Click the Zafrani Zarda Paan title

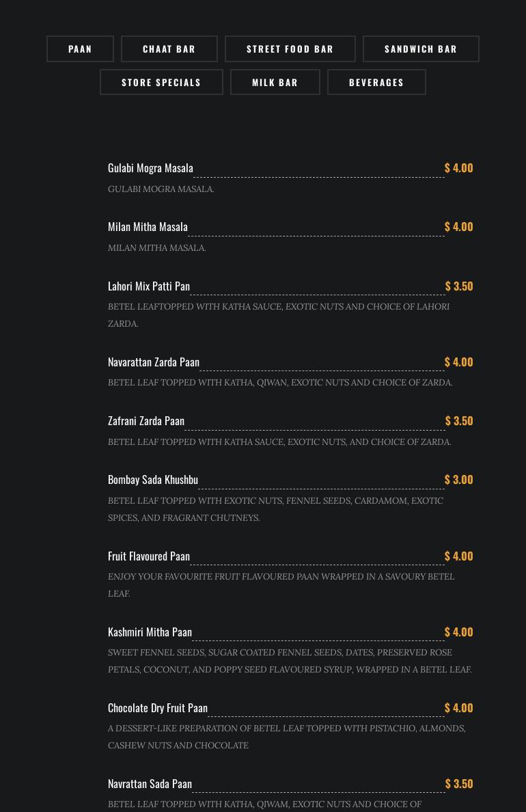146,421
